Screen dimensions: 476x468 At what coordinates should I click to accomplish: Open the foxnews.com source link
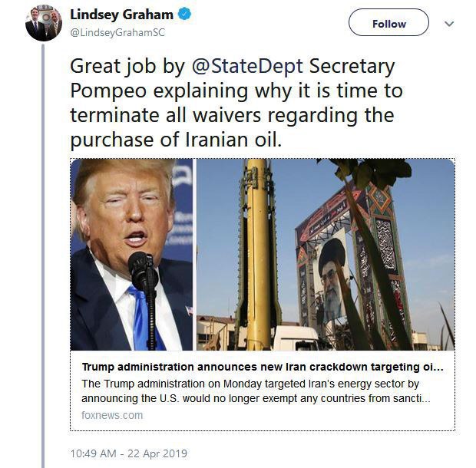tap(111, 415)
